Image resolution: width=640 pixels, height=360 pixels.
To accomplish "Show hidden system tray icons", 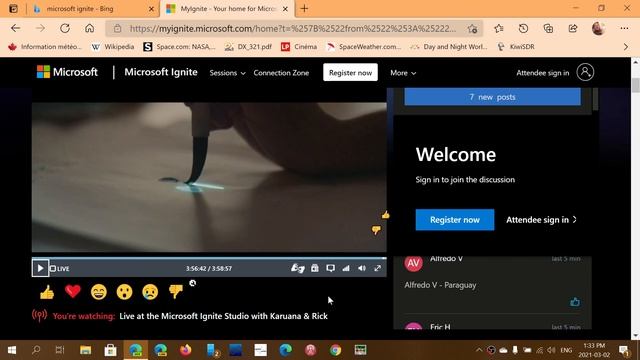I will click(x=479, y=350).
